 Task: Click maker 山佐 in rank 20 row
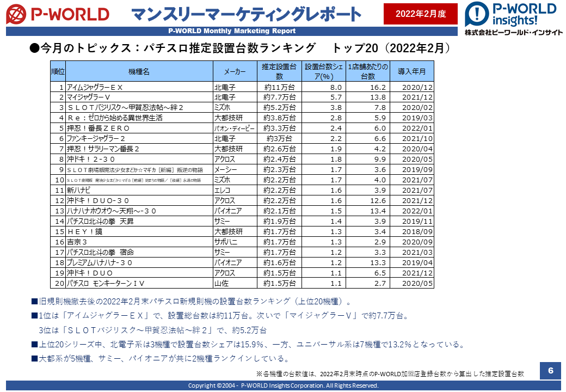222,284
